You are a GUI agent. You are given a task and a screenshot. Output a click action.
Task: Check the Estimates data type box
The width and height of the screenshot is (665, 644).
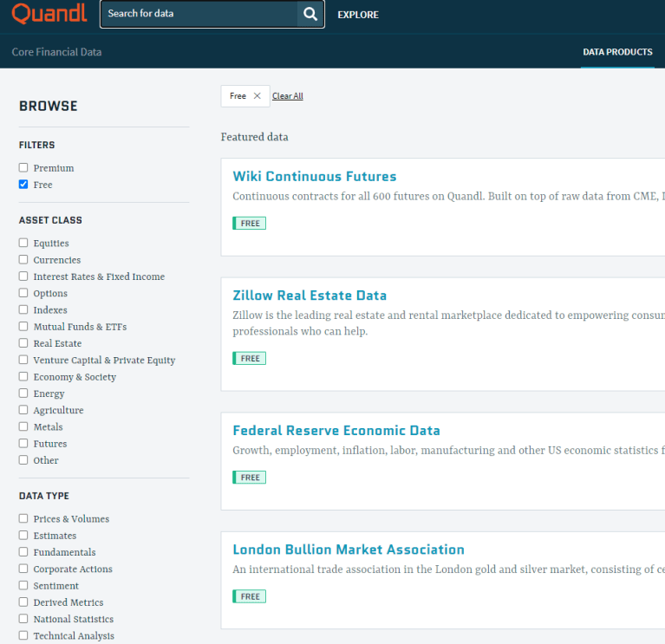coord(23,535)
